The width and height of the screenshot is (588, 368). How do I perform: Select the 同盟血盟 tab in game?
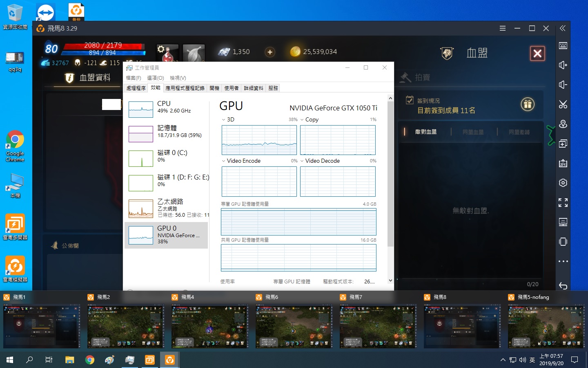pyautogui.click(x=473, y=132)
